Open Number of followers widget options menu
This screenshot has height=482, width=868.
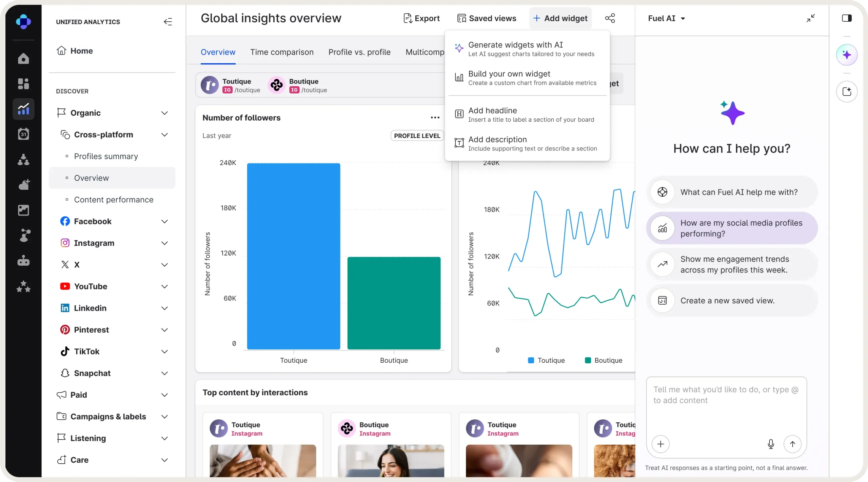435,118
